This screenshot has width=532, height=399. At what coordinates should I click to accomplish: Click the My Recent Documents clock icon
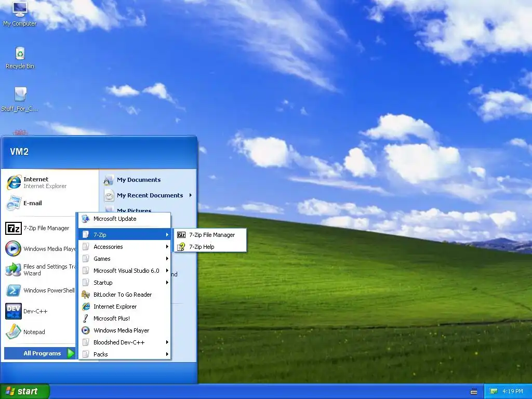(109, 195)
